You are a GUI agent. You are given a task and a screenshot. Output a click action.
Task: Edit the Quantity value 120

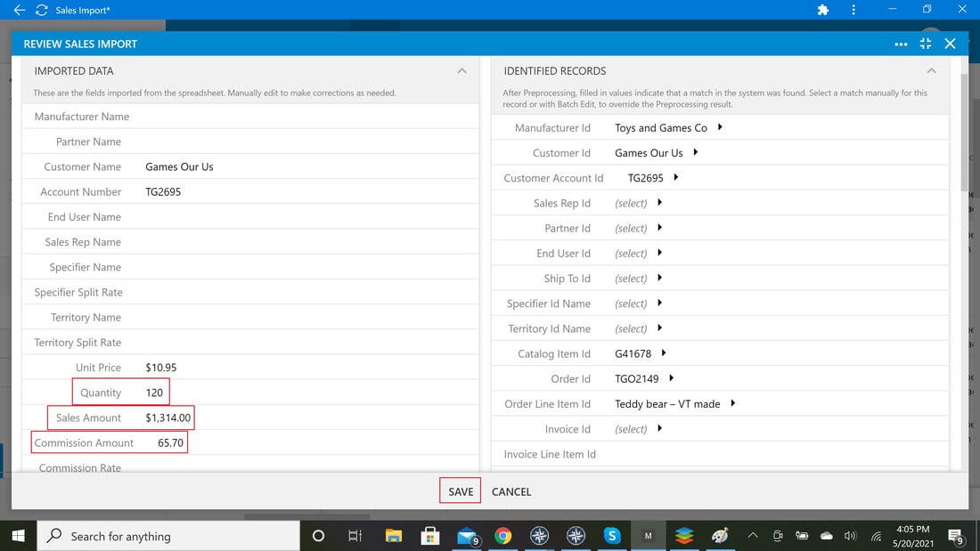click(x=154, y=393)
